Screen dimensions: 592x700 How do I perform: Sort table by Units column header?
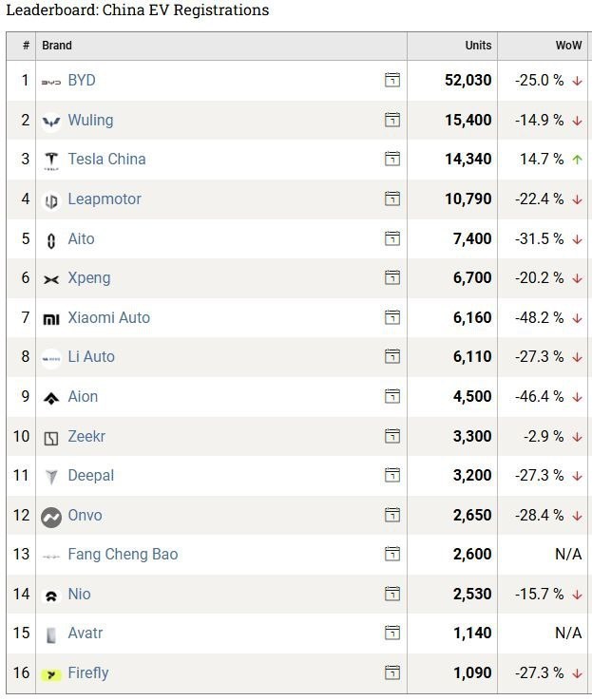478,46
